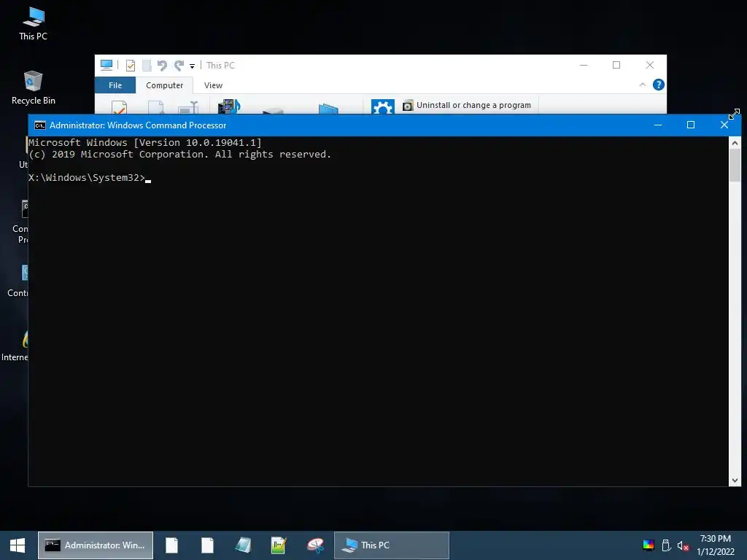Open the snipping scissors taskbar icon
The height and width of the screenshot is (560, 747).
[x=315, y=545]
